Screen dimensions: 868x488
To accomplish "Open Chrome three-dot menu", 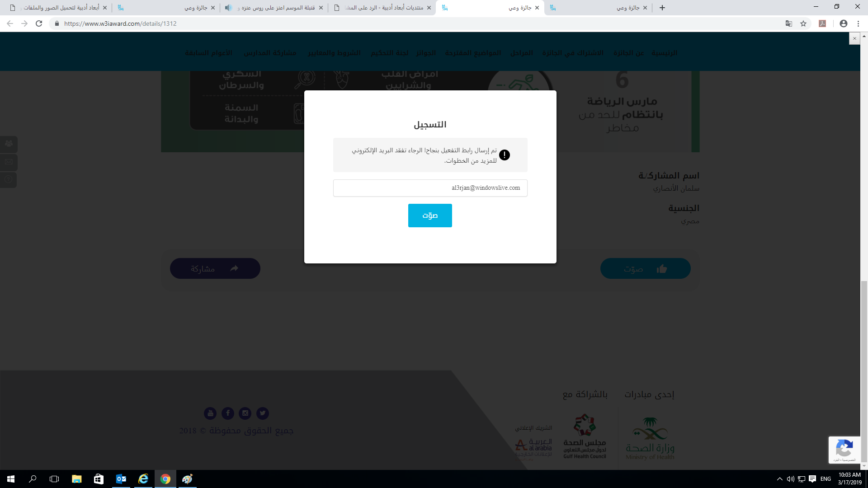I will [858, 23].
